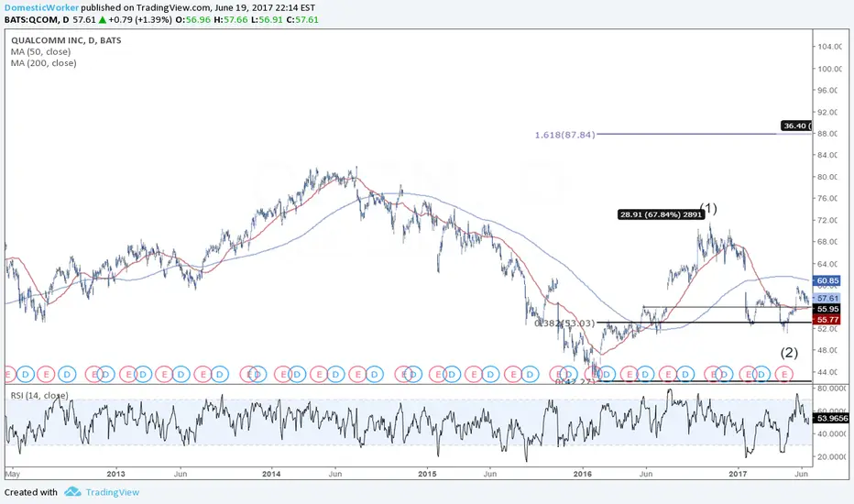Click the MA (200, close) indicator legend
The width and height of the screenshot is (854, 504).
click(44, 63)
